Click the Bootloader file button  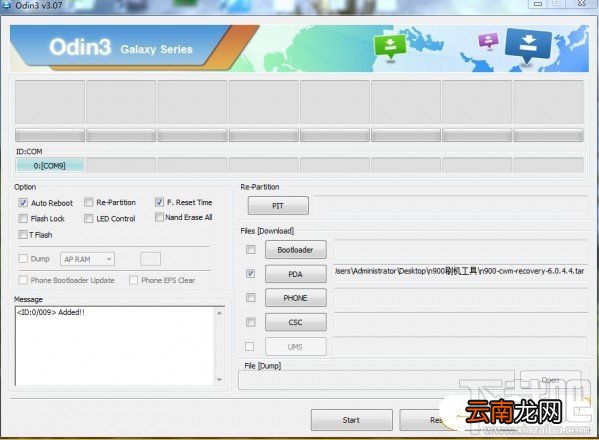point(296,250)
